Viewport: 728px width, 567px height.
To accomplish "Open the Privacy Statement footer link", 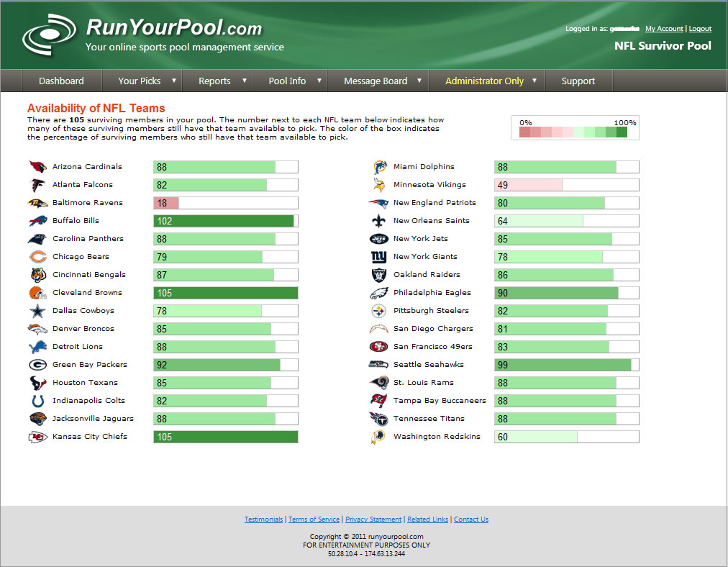I will [373, 520].
